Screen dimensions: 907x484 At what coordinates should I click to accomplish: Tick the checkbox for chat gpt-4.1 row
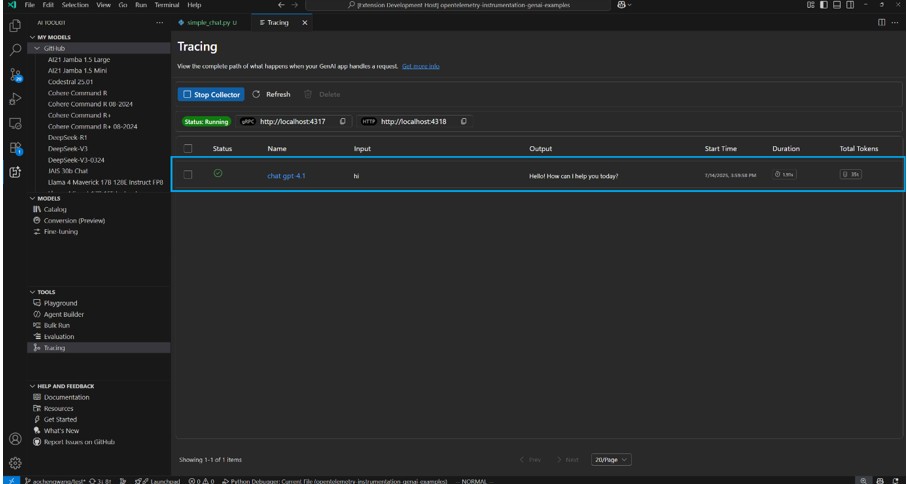(187, 175)
